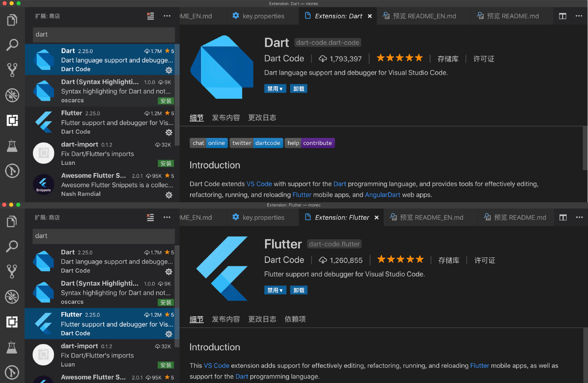Open more actions menu in top extensions panel
Viewport: 588px width, 383px height.
(167, 16)
